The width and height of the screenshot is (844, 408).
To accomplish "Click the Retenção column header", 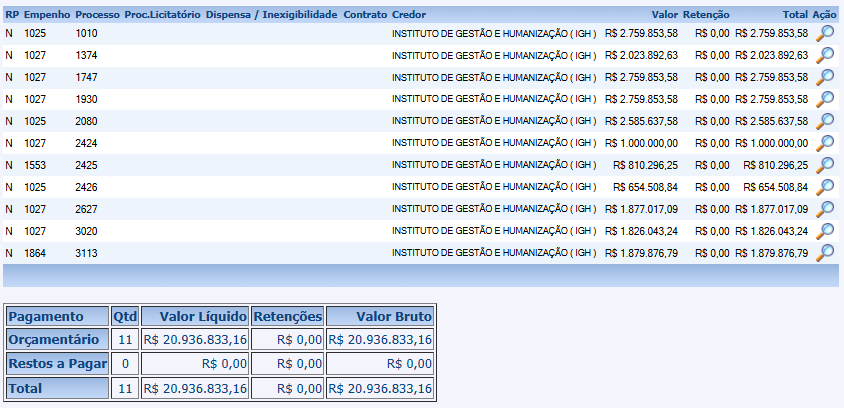I will [x=706, y=16].
